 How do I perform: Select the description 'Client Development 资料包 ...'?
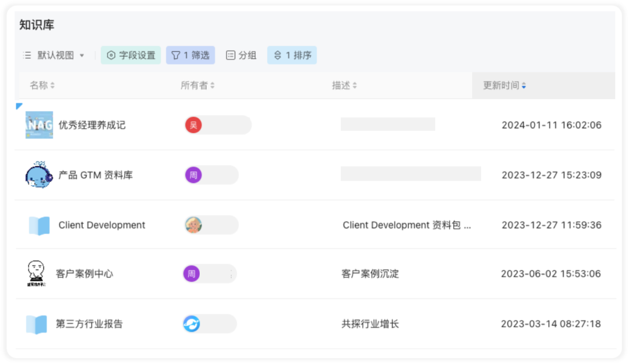(407, 225)
